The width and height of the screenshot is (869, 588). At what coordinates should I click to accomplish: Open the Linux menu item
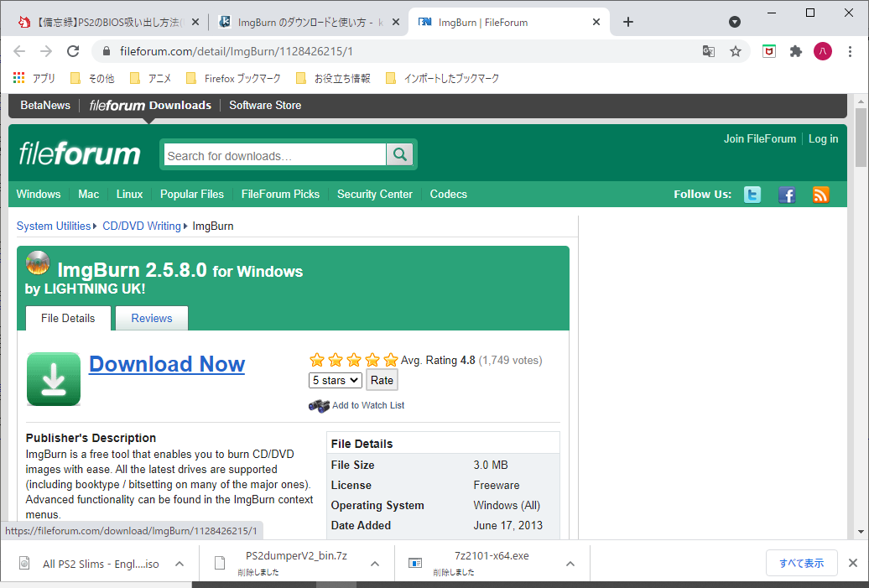pos(130,195)
